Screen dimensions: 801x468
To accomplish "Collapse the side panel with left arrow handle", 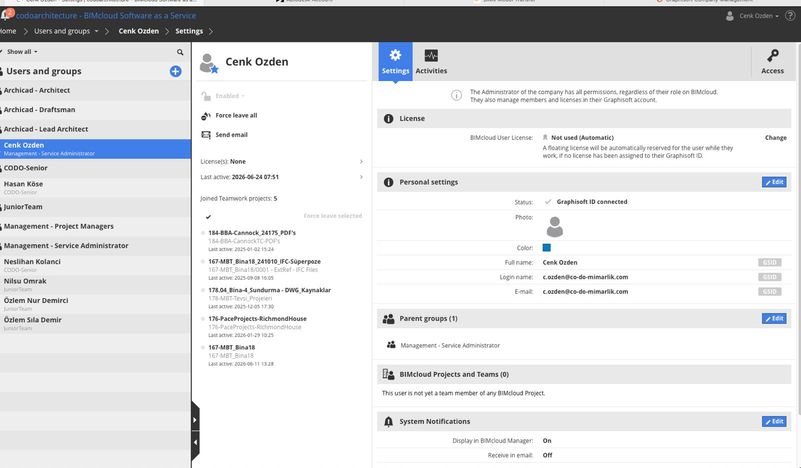I will point(195,443).
